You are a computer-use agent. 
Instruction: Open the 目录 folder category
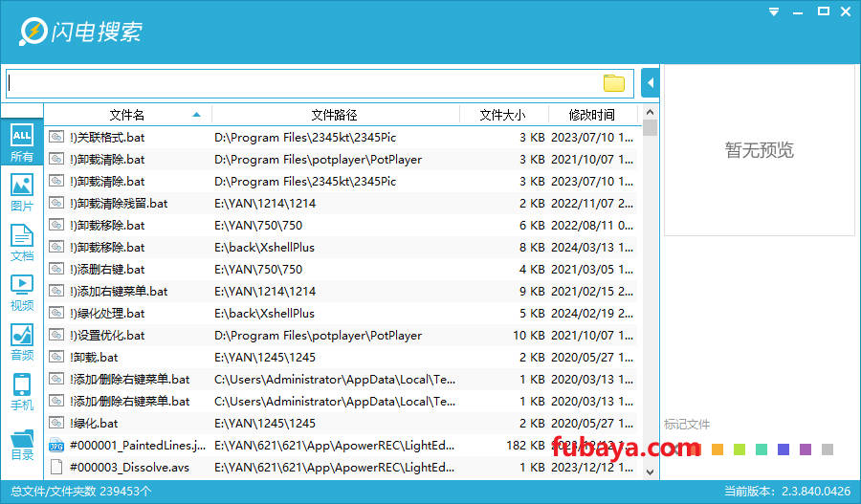(21, 444)
